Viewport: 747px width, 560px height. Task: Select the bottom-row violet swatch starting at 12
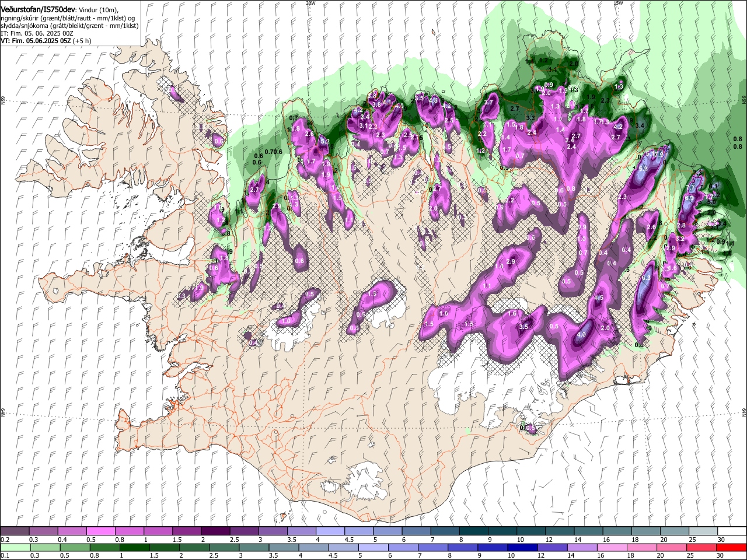(x=552, y=547)
